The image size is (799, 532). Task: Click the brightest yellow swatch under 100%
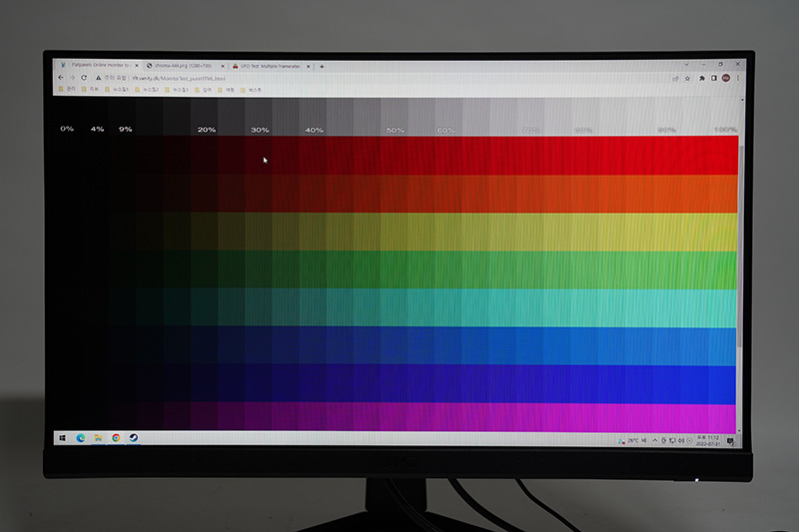(722, 232)
